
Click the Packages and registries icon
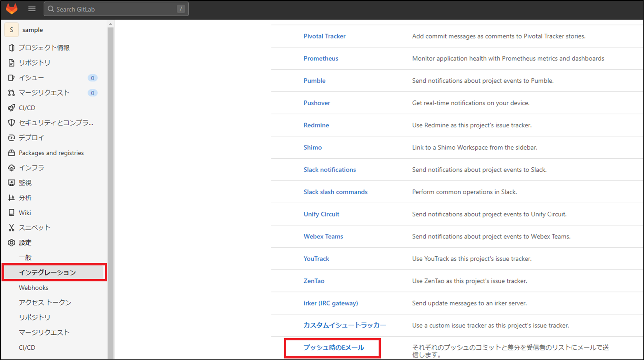coord(12,153)
